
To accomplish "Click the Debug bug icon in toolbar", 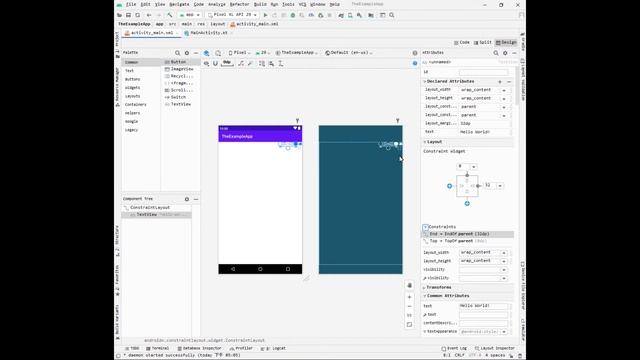I will [293, 15].
